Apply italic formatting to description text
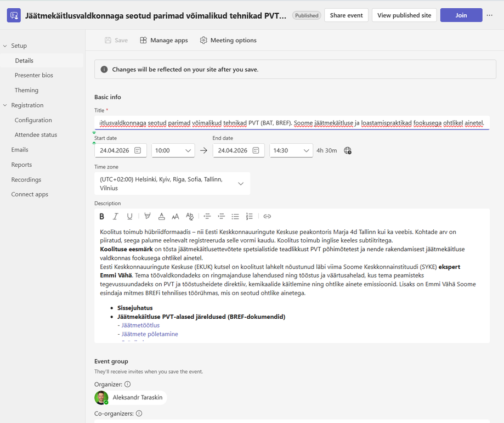504x423 pixels. pos(116,216)
